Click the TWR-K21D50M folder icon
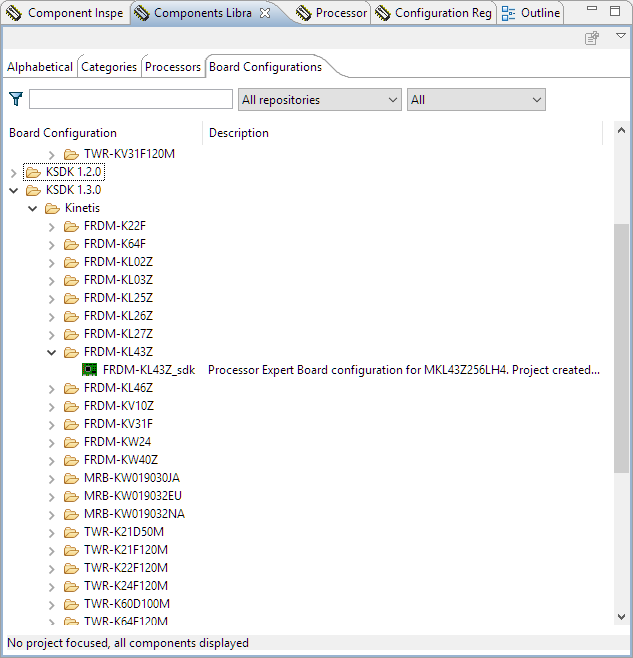 71,532
